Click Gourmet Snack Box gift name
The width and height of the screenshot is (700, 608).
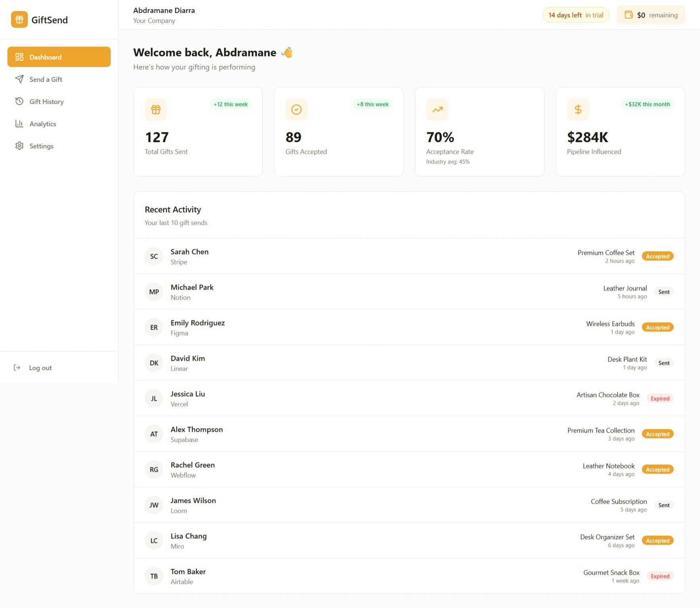click(x=611, y=572)
